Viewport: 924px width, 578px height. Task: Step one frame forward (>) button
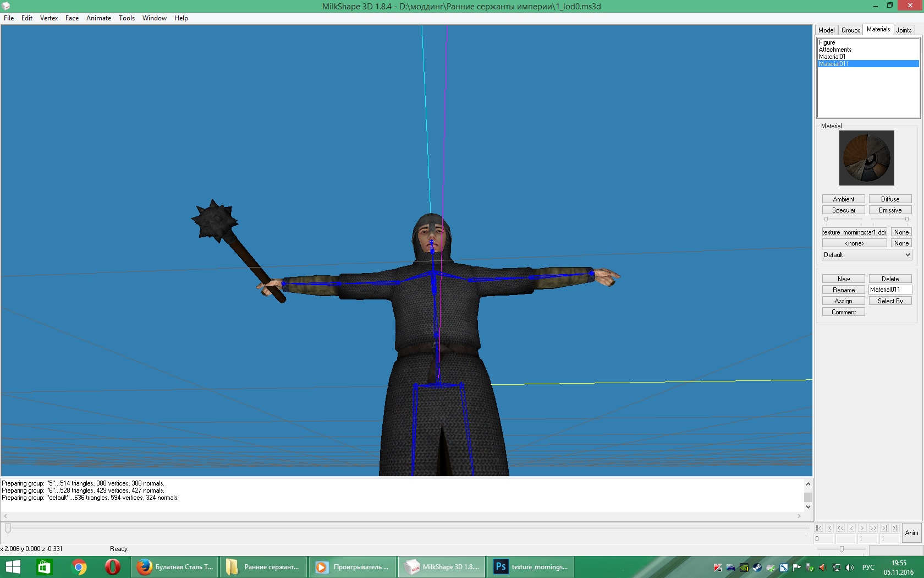point(862,528)
